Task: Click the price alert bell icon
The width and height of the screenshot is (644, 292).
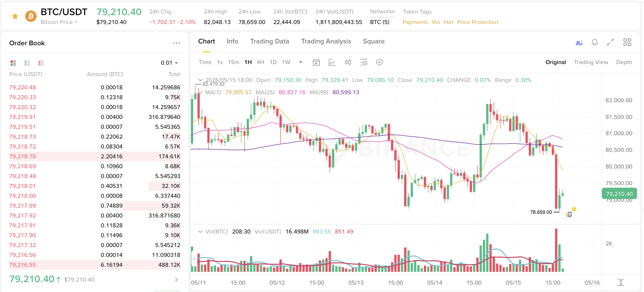Action: 595,42
